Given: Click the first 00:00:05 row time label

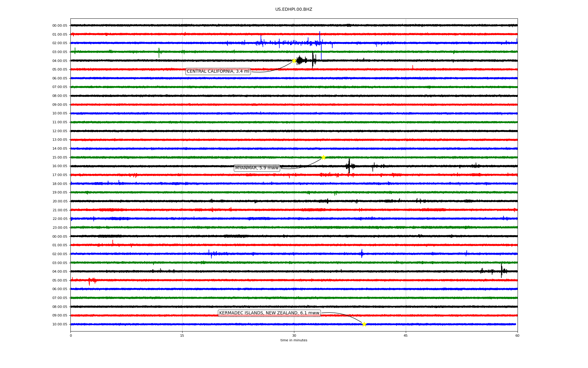Looking at the screenshot, I should click(x=60, y=26).
